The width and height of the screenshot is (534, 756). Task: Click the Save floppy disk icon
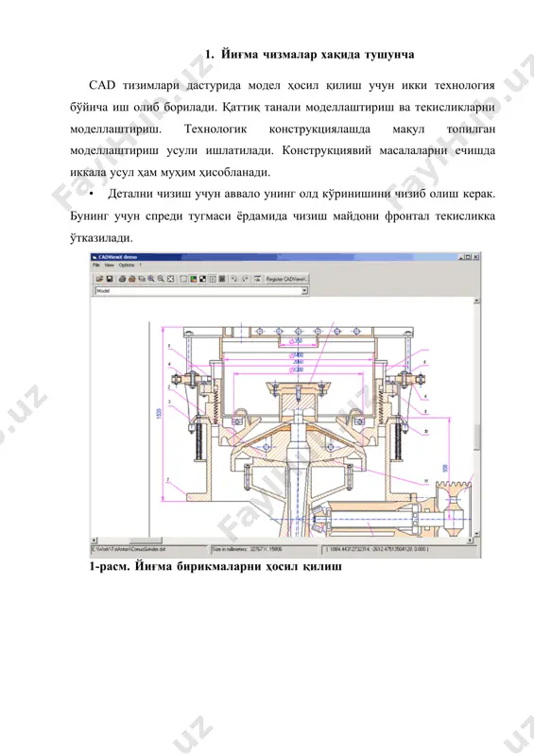click(x=110, y=279)
